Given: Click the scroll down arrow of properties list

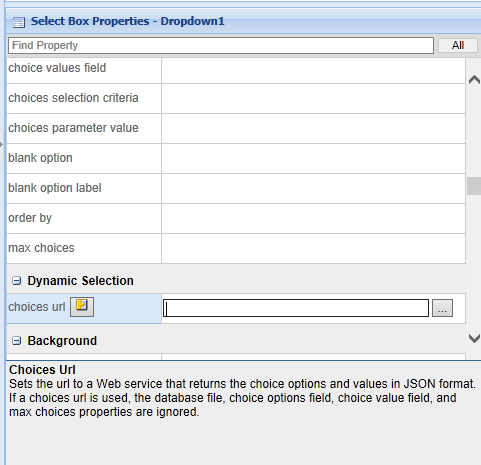Looking at the screenshot, I should (x=474, y=339).
